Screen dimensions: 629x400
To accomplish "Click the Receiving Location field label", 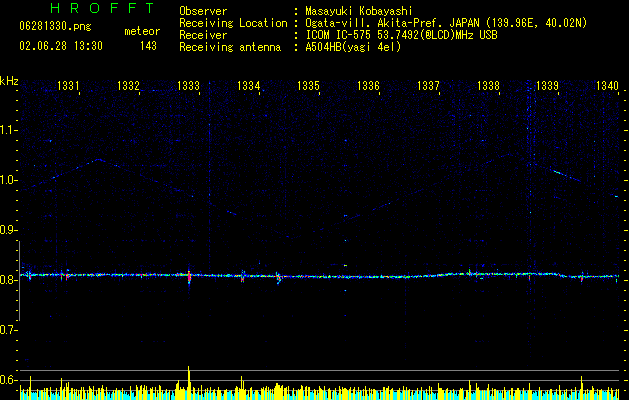I will pyautogui.click(x=233, y=23).
